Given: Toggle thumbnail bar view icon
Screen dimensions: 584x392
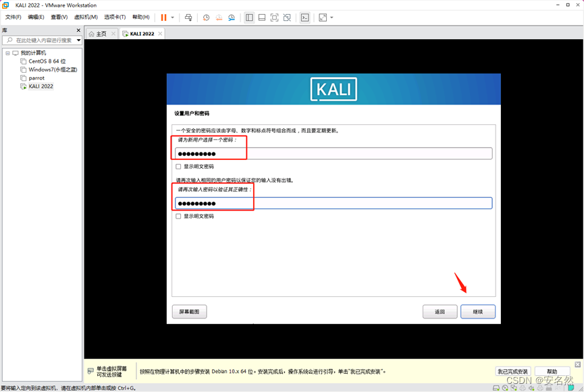Looking at the screenshot, I should point(262,18).
